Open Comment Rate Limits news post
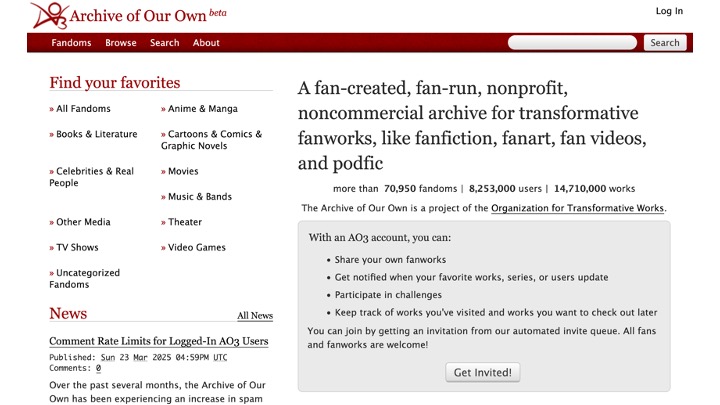Image resolution: width=720 pixels, height=405 pixels. click(x=159, y=341)
